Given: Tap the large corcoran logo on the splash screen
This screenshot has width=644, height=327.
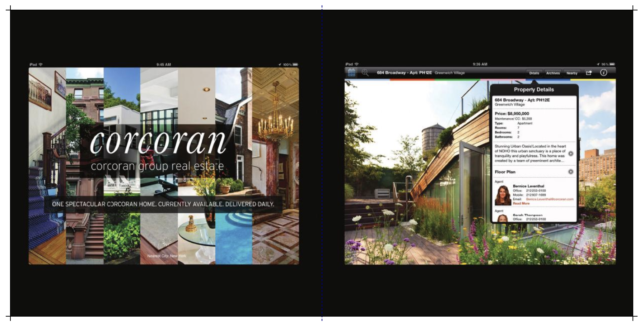Looking at the screenshot, I should 158,142.
